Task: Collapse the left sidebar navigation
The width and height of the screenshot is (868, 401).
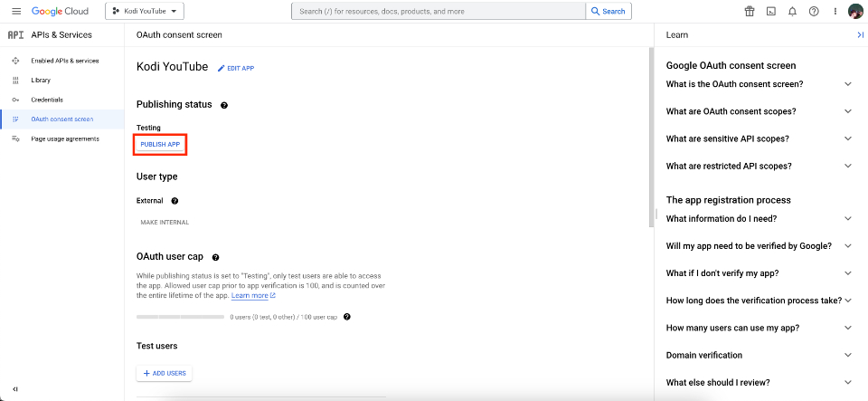Action: 15,389
